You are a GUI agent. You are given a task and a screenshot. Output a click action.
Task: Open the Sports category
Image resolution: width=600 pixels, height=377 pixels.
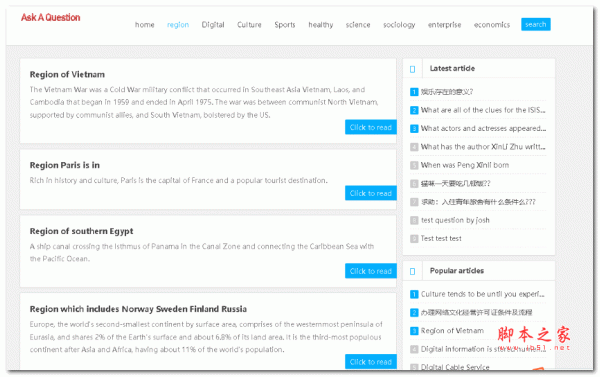point(285,25)
